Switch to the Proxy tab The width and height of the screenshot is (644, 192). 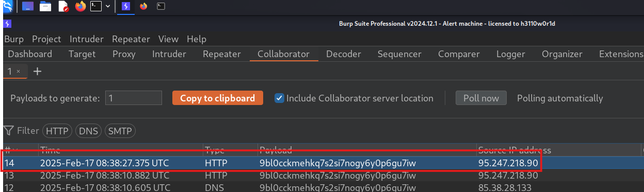click(124, 54)
